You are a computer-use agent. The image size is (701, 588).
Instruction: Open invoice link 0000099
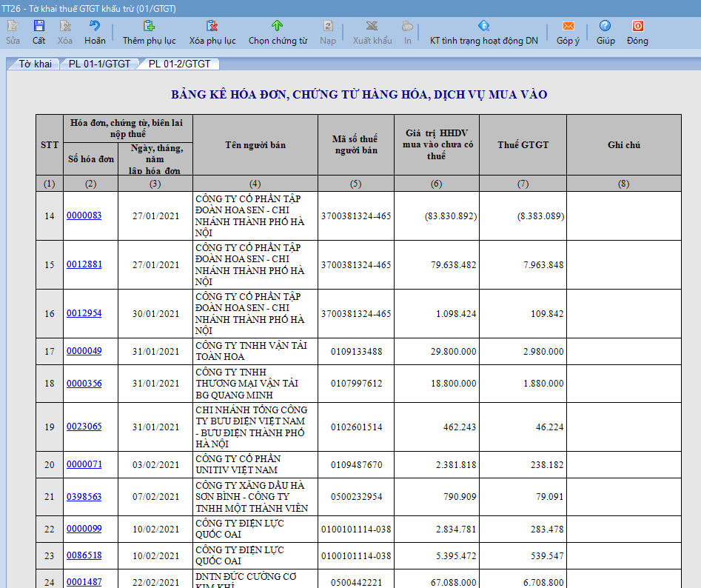click(x=84, y=529)
